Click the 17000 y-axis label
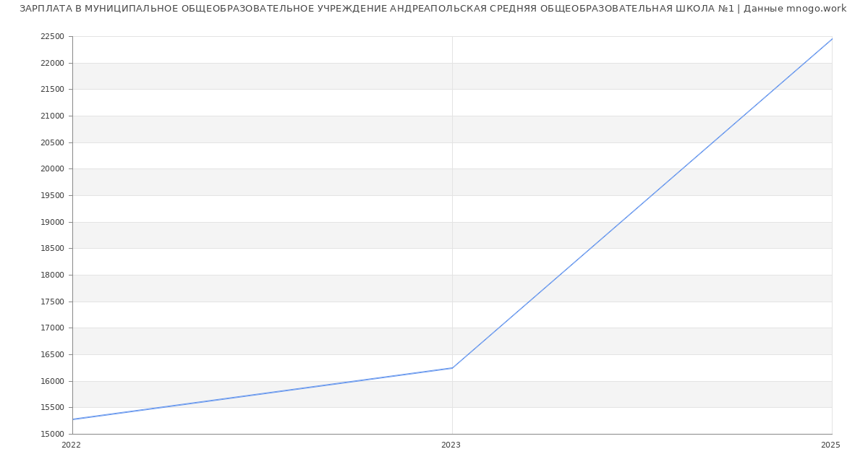Screen dimensions: 868x470 pyautogui.click(x=53, y=328)
